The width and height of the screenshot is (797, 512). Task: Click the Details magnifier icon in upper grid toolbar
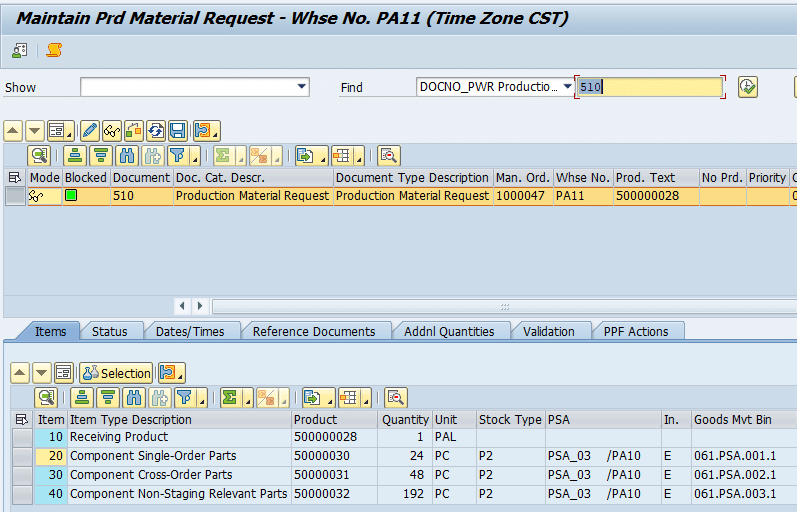tap(39, 155)
